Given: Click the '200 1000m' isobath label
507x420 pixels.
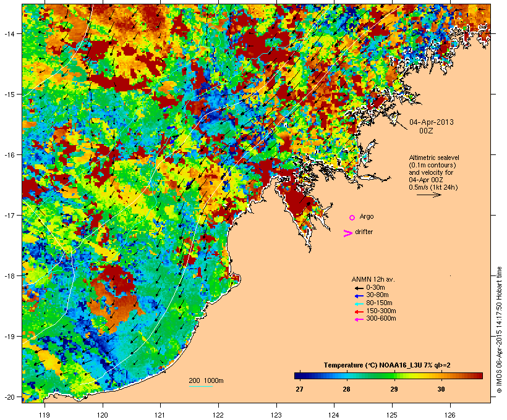Looking at the screenshot, I should point(206,380).
